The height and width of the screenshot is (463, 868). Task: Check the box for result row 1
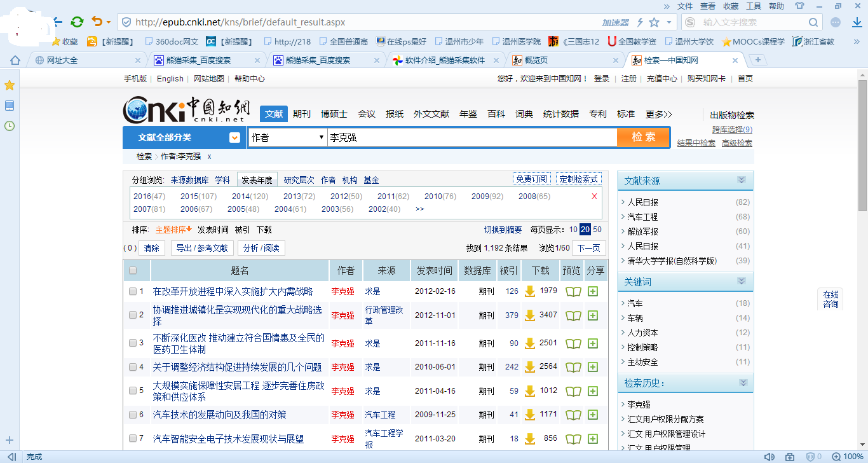(133, 292)
